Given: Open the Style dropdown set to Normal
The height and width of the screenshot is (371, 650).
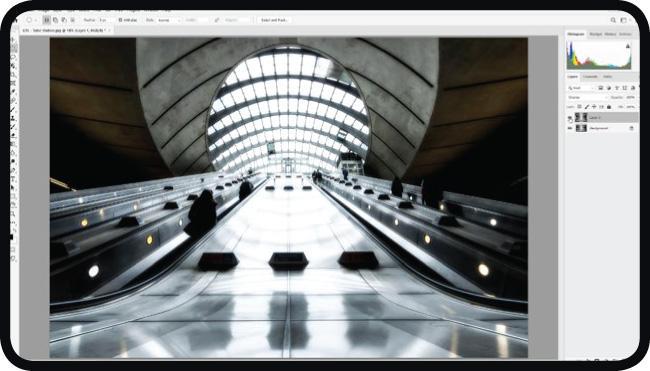Looking at the screenshot, I should tap(168, 20).
